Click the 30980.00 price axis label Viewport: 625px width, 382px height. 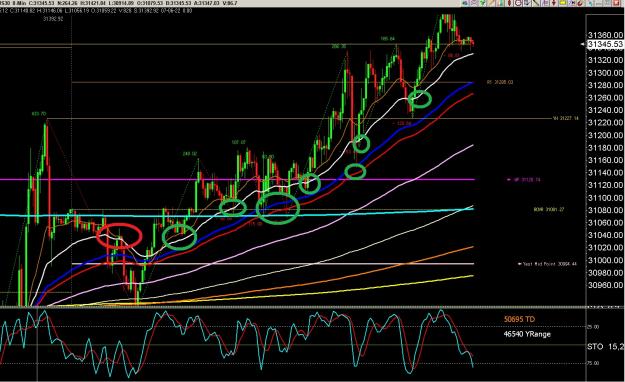(x=605, y=273)
